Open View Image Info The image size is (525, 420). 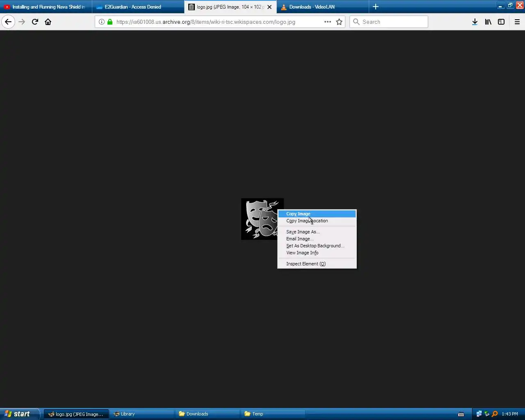[x=317, y=253]
